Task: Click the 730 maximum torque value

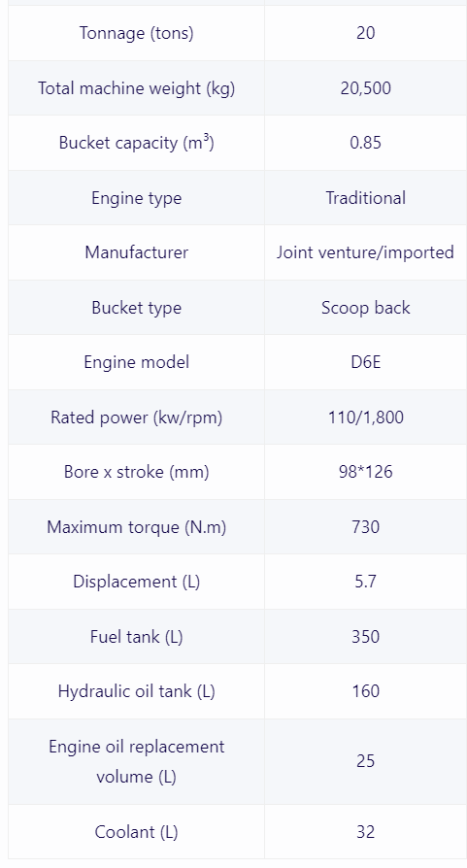Action: tap(365, 526)
